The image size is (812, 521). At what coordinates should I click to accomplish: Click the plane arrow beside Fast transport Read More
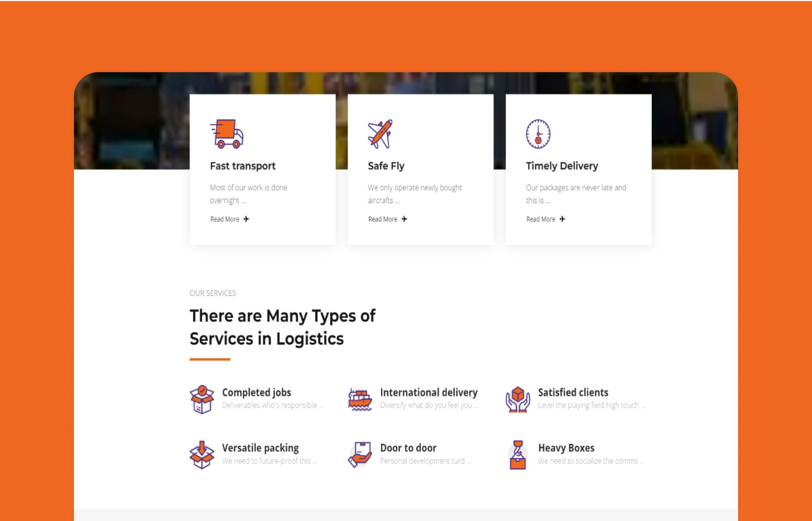(246, 219)
